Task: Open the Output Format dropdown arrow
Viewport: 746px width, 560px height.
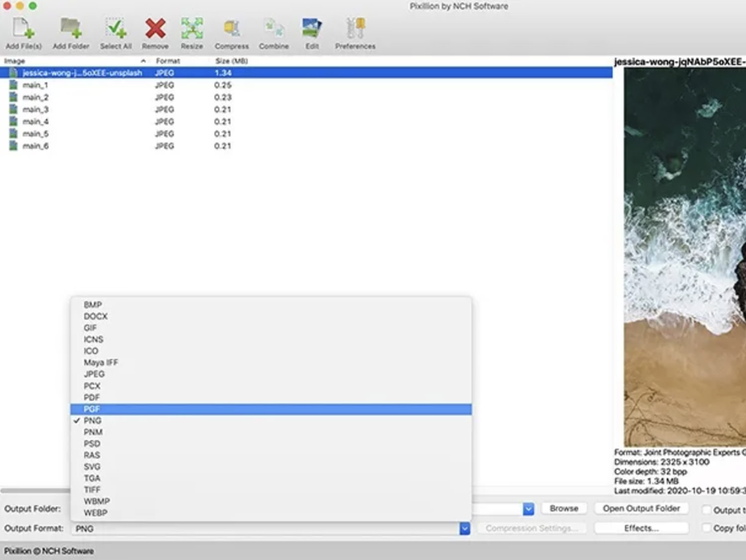Action: 465,528
